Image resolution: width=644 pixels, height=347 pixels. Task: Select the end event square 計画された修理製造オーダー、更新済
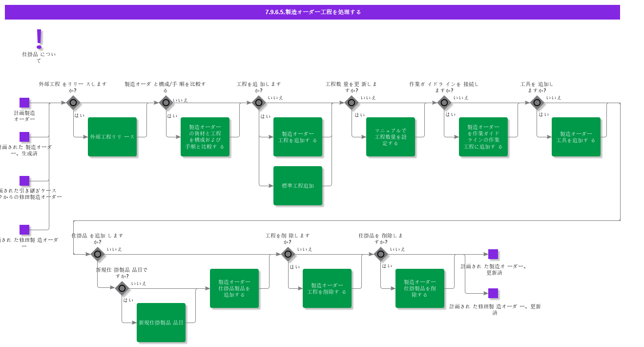(x=493, y=293)
